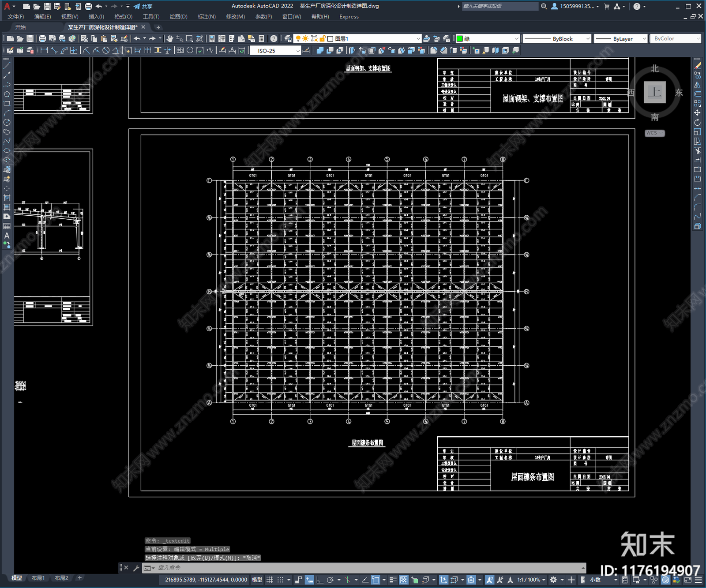This screenshot has width=706, height=588.
Task: Toggle ortho mode in status bar
Action: coord(319,580)
